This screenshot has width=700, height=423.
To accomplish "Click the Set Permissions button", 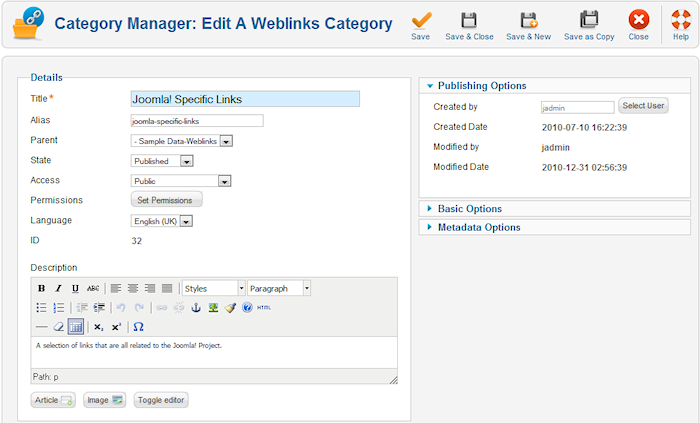I will (167, 200).
